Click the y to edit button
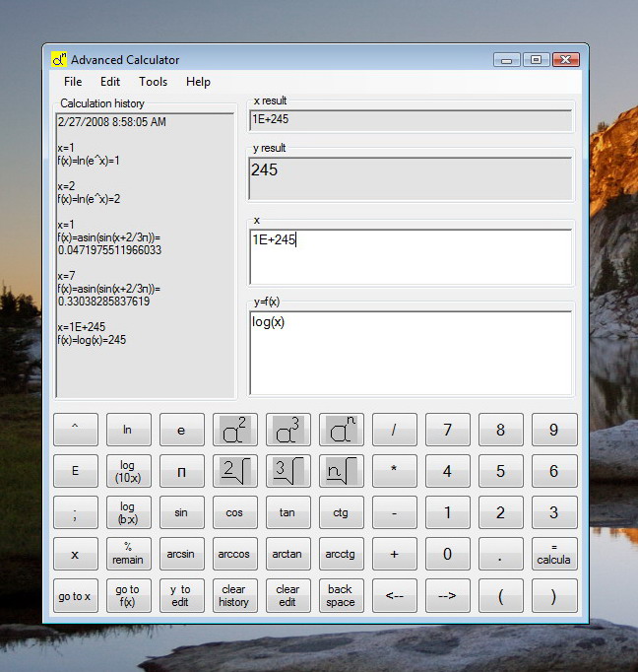Viewport: 638px width, 672px height. tap(181, 595)
